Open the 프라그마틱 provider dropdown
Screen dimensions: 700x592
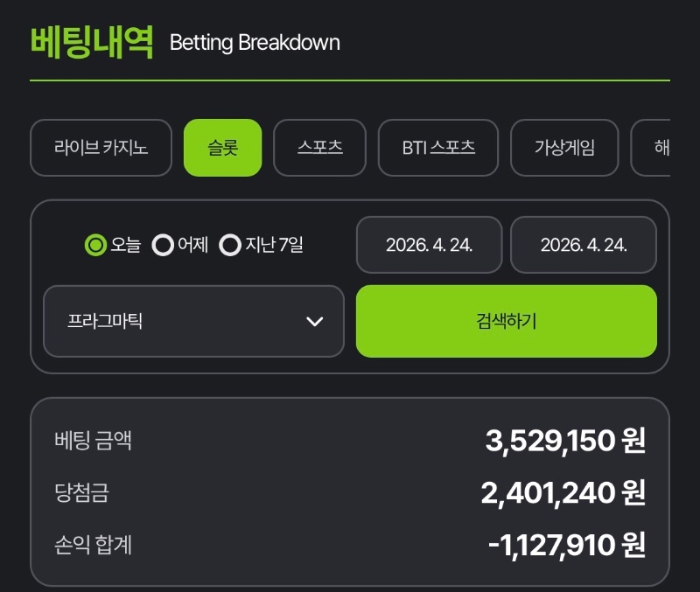pyautogui.click(x=193, y=321)
